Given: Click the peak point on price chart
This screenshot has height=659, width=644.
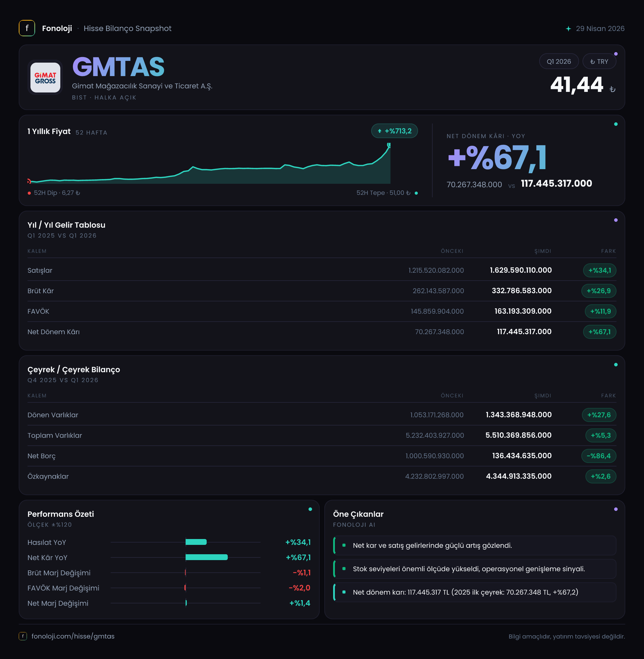Looking at the screenshot, I should [x=389, y=145].
